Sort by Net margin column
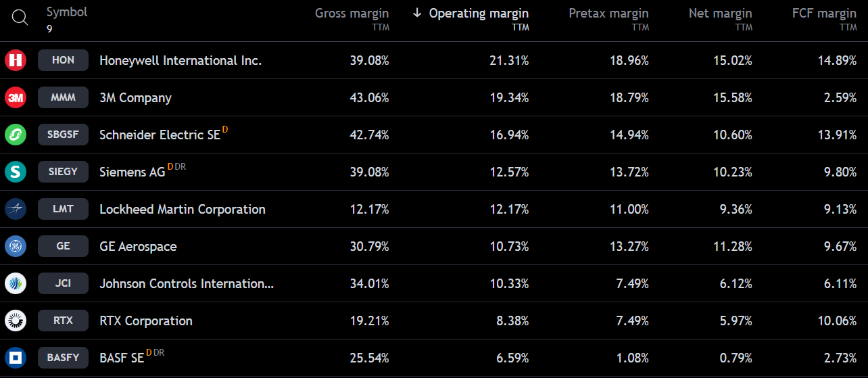This screenshot has height=378, width=868. click(720, 14)
